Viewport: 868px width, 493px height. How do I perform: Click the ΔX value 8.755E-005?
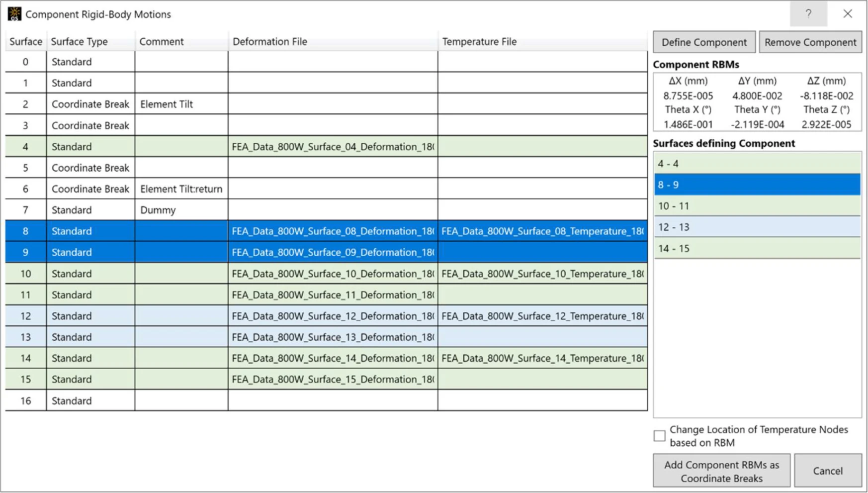click(688, 96)
